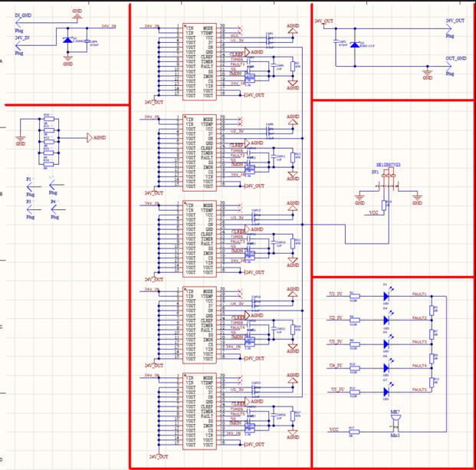Select the GND symbol left of resistor network
The height and width of the screenshot is (470, 476).
(21, 140)
